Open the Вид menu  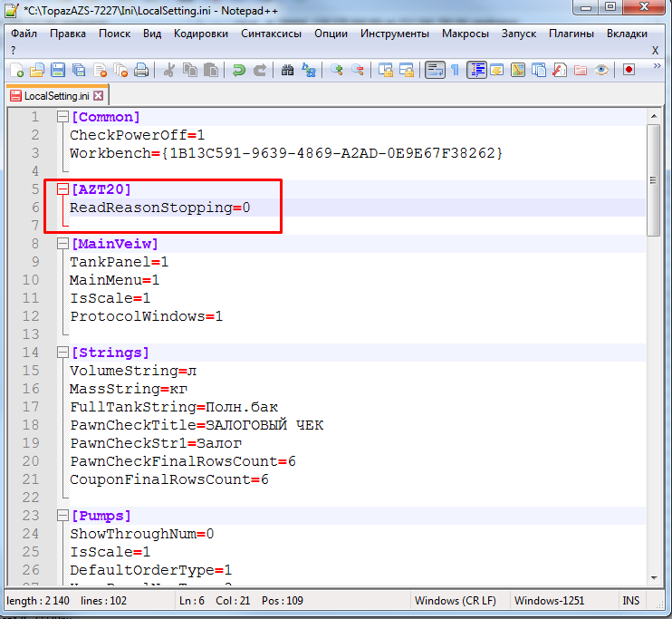pos(152,34)
